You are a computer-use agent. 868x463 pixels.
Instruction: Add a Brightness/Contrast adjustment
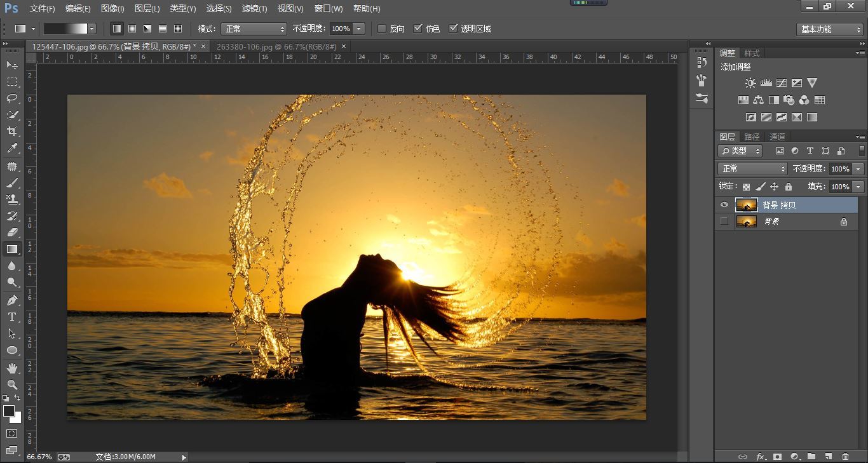click(750, 83)
